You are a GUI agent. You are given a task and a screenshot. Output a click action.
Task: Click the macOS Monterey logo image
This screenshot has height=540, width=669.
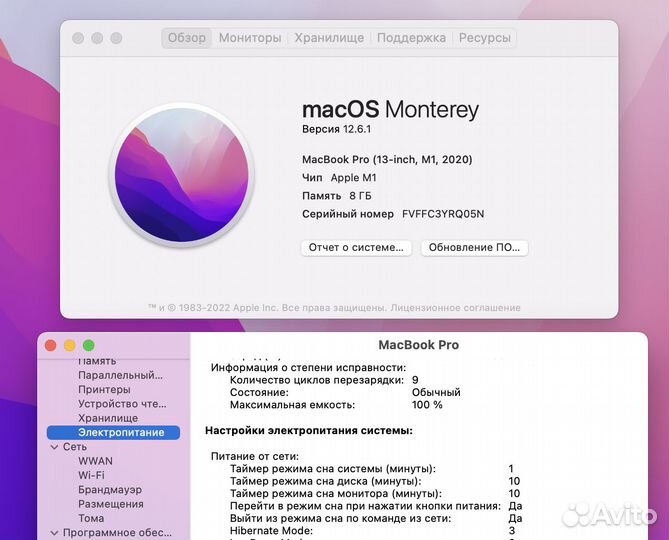pyautogui.click(x=182, y=175)
